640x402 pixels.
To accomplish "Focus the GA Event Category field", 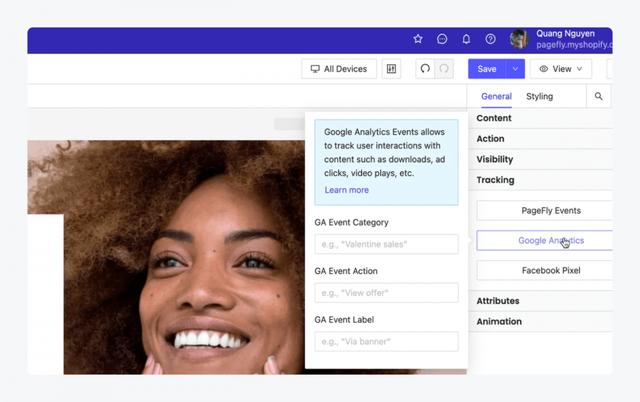I will 386,244.
